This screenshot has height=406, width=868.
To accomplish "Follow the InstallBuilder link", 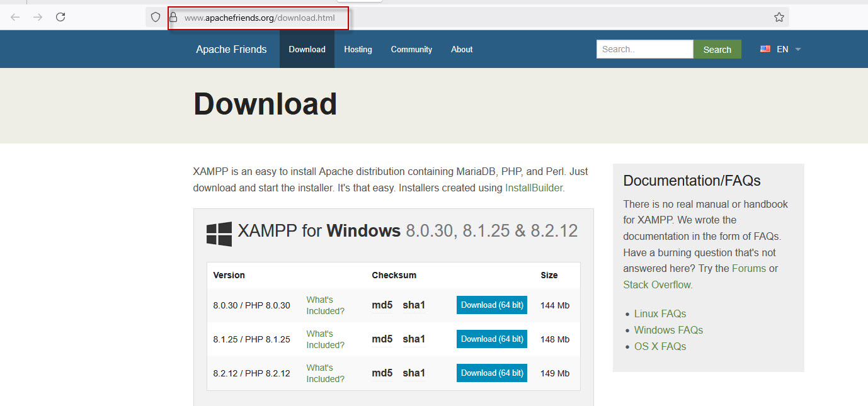I will point(534,188).
